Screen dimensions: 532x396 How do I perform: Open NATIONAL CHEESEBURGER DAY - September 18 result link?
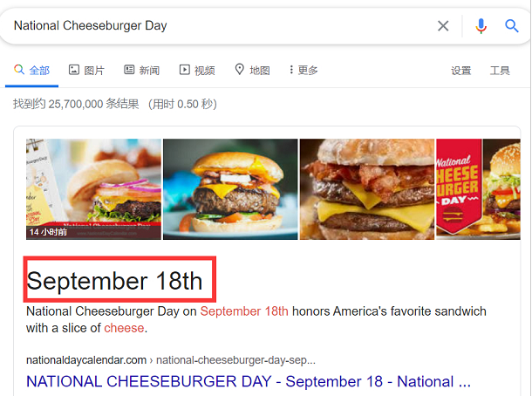coord(249,382)
